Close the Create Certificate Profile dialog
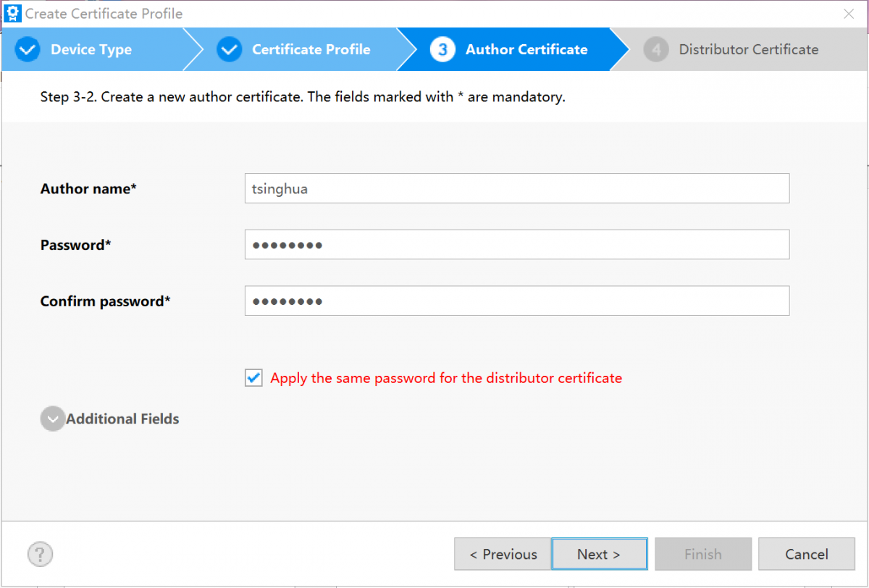Screen dimensions: 869x588 coord(848,13)
